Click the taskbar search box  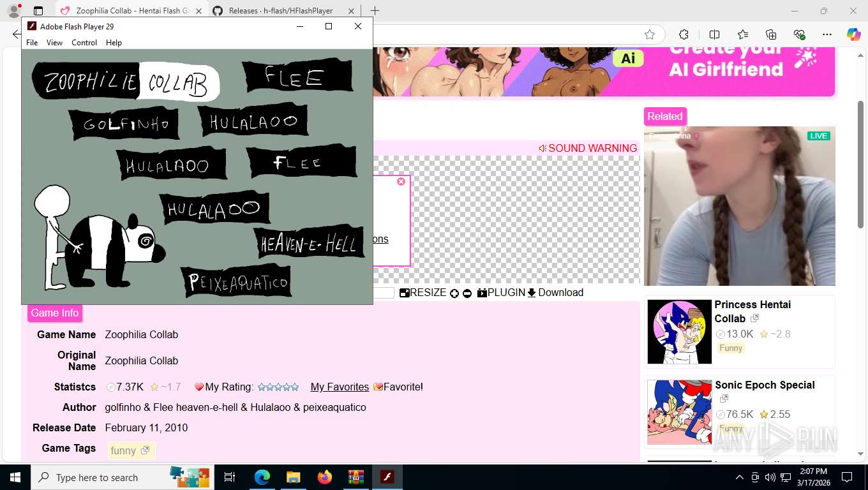tap(123, 477)
